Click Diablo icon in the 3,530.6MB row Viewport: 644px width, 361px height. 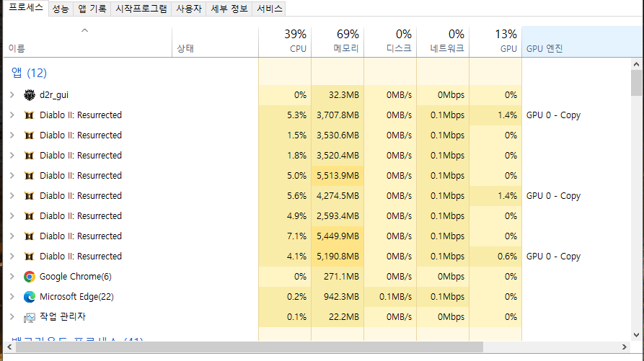coord(29,135)
